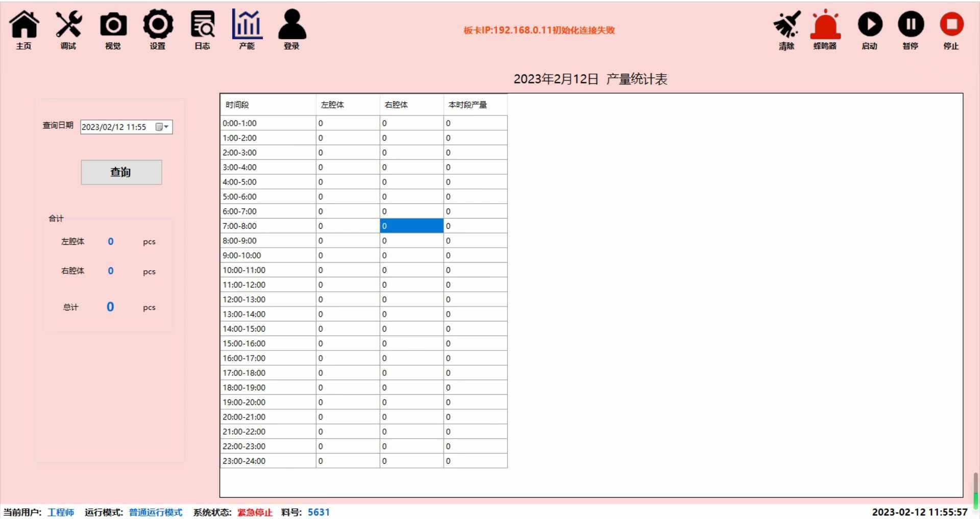Click the 料号 5631 value
The height and width of the screenshot is (519, 980).
pyautogui.click(x=319, y=512)
